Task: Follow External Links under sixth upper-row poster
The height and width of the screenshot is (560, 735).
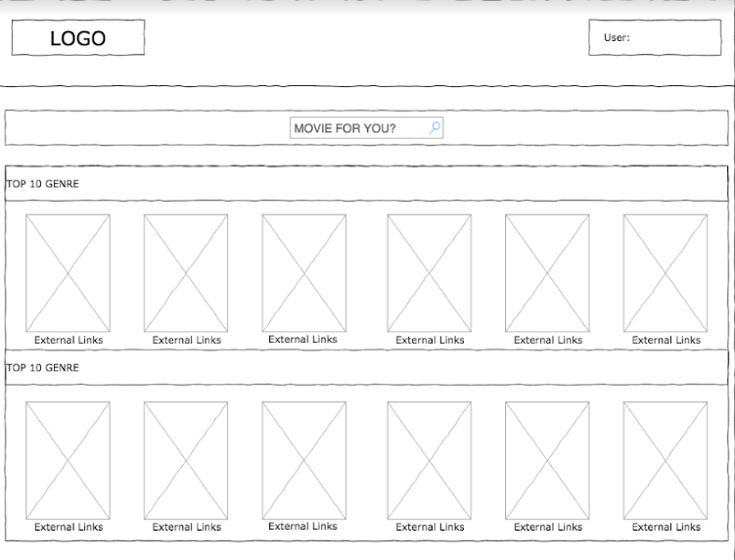Action: point(666,340)
